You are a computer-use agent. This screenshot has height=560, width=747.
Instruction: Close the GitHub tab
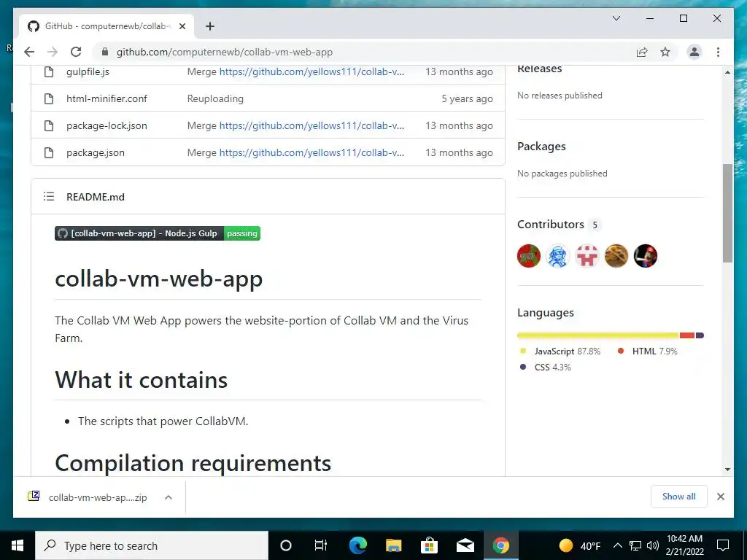182,26
